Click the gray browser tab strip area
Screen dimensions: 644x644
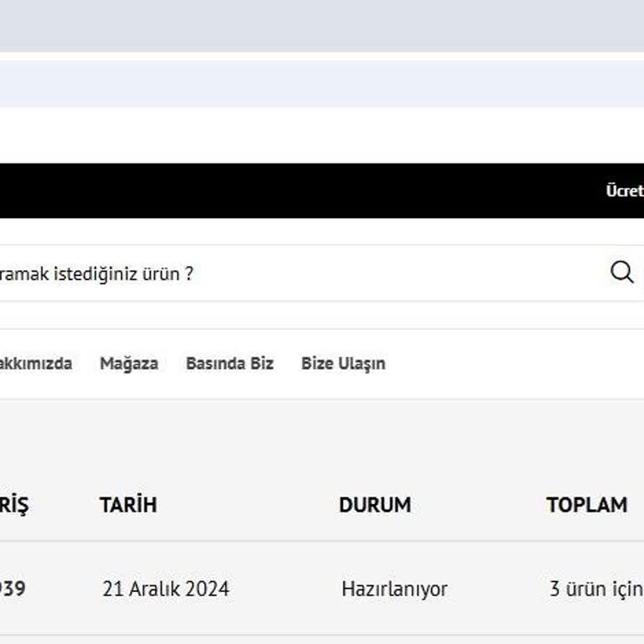point(322,25)
